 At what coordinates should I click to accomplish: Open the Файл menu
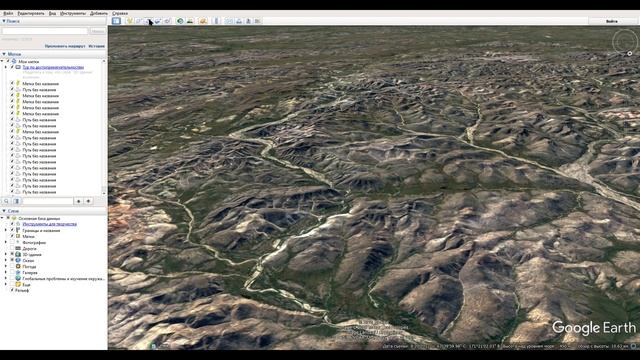point(8,13)
